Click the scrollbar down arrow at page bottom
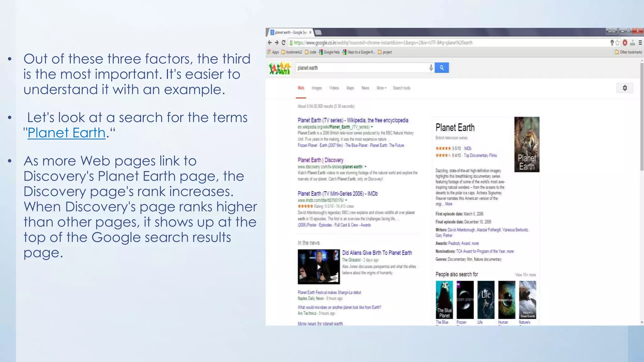This screenshot has height=362, width=644. (x=642, y=323)
